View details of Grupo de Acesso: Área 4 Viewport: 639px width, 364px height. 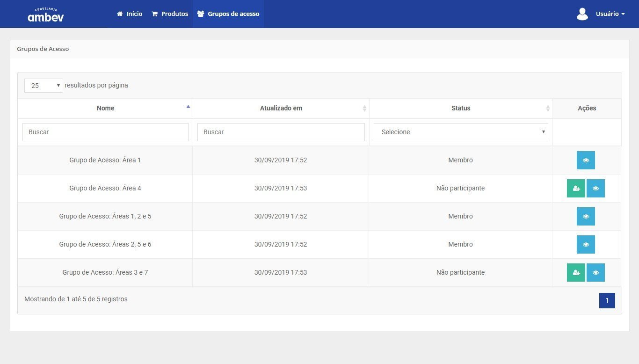(595, 189)
